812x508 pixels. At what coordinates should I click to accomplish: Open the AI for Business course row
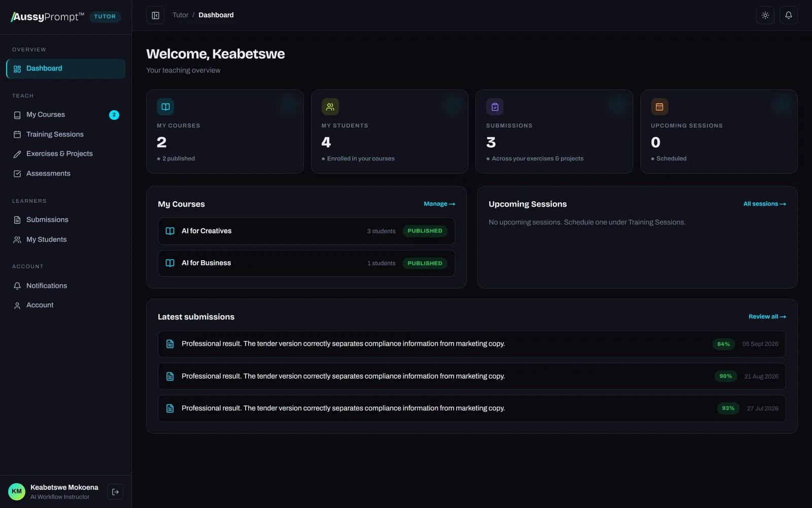[307, 263]
